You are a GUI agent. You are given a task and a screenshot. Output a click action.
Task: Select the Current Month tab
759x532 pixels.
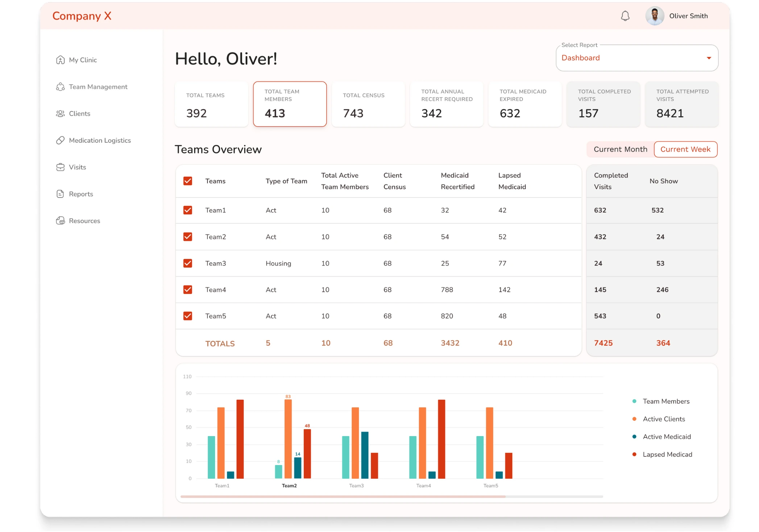click(620, 149)
